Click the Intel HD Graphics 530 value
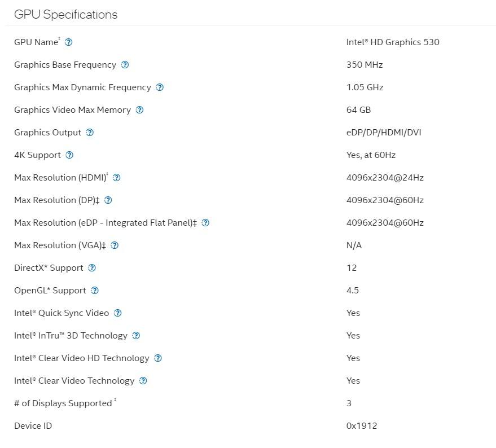This screenshot has height=448, width=496. 393,42
